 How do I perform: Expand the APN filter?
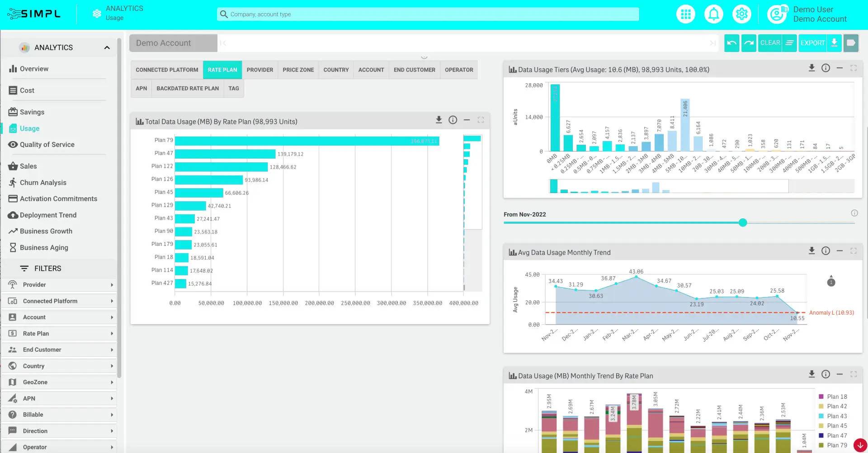59,399
